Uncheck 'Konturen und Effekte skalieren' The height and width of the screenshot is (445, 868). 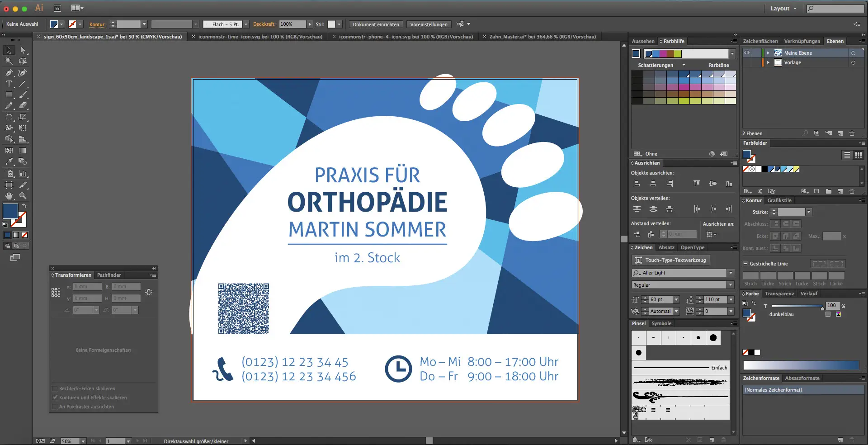pos(55,398)
